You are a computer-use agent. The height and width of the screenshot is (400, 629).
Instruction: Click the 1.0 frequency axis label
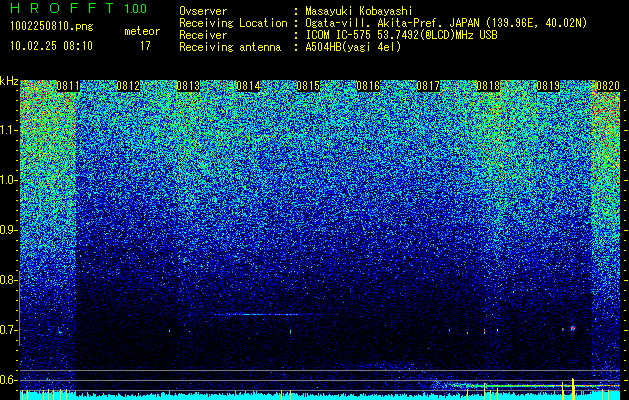click(x=8, y=180)
